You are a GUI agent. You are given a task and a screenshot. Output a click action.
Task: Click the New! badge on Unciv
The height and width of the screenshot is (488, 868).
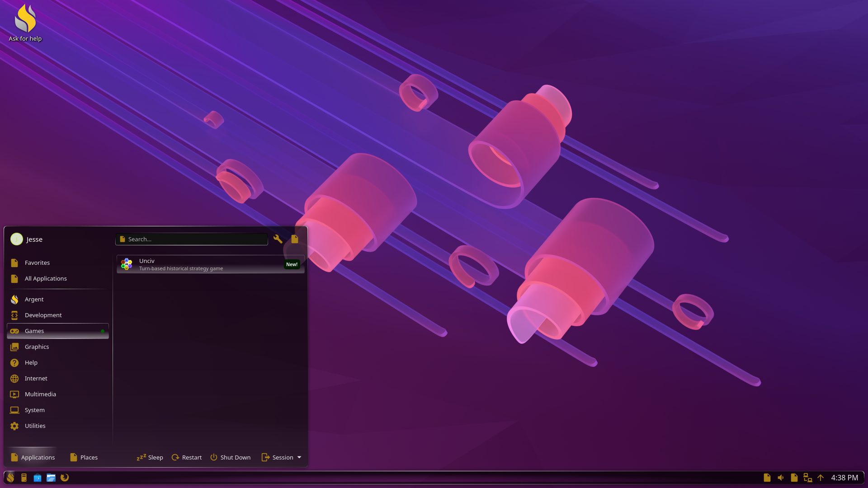pos(292,264)
